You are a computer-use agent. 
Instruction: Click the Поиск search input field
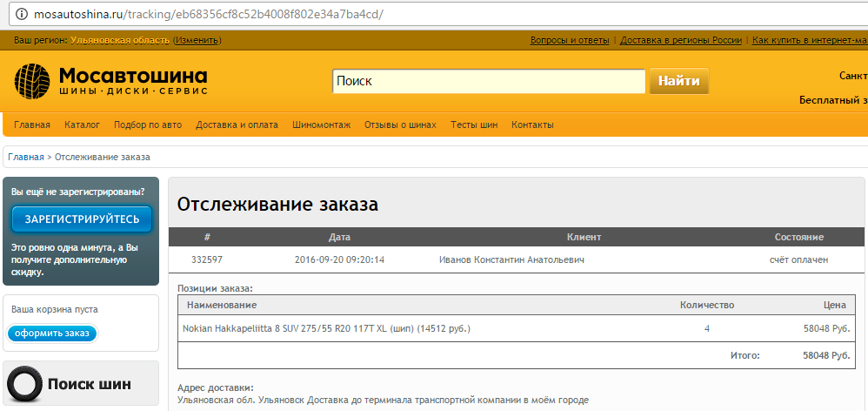[x=488, y=81]
